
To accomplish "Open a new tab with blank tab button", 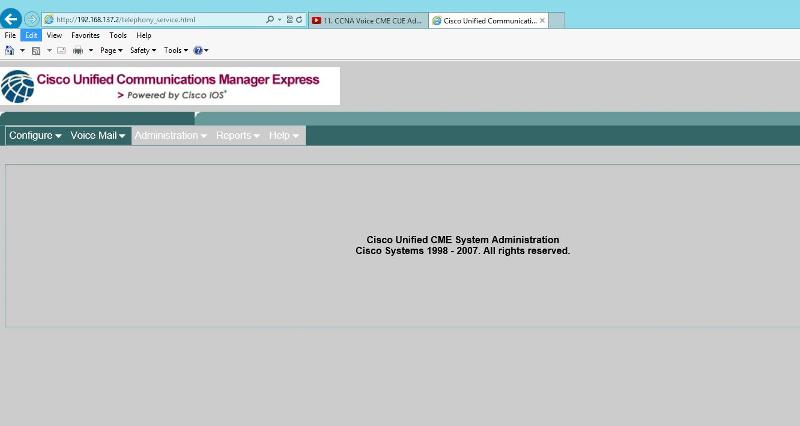I will click(556, 20).
